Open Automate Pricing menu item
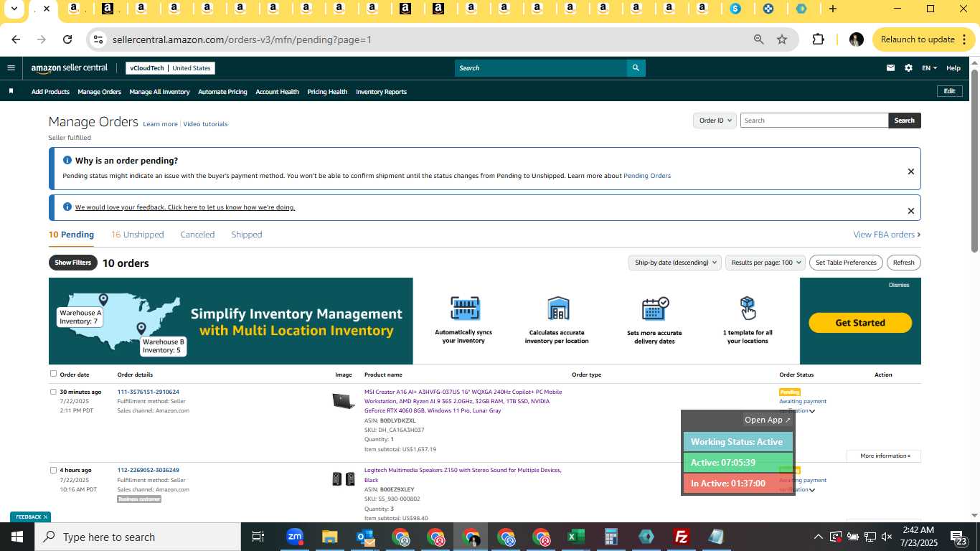Image resolution: width=980 pixels, height=551 pixels. (x=222, y=92)
